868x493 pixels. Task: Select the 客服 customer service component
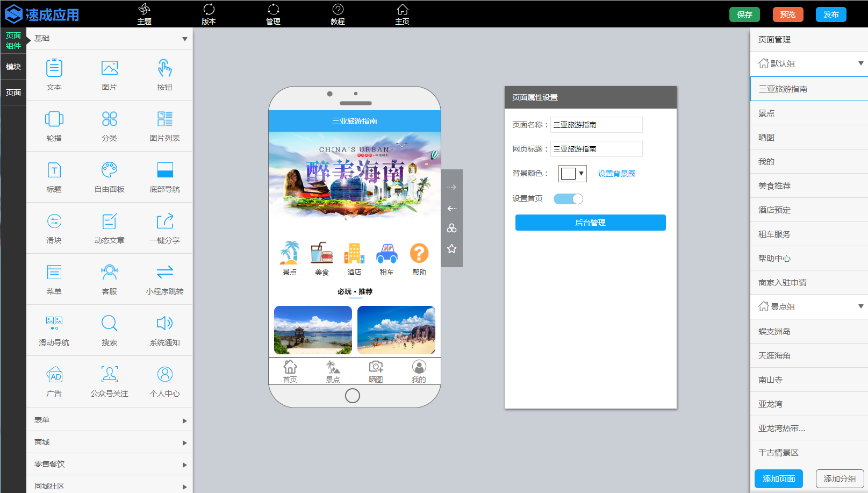click(x=110, y=272)
